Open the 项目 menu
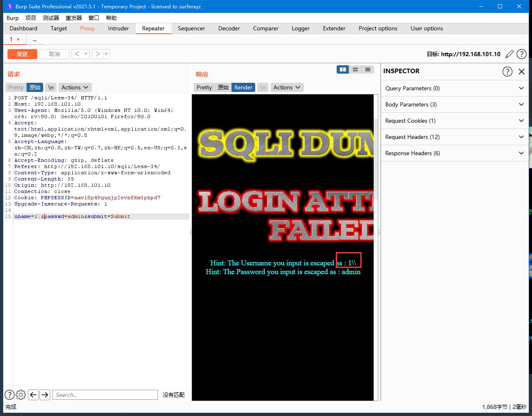Viewport: 532px width, 416px height. 31,18
